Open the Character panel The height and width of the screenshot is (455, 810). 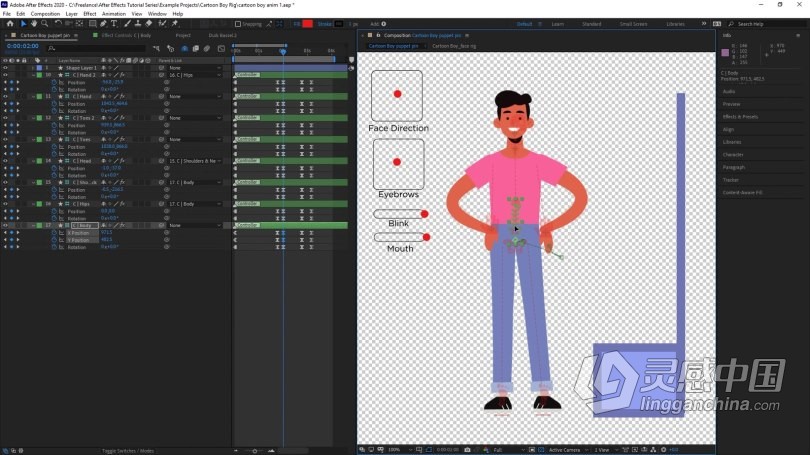pyautogui.click(x=733, y=154)
